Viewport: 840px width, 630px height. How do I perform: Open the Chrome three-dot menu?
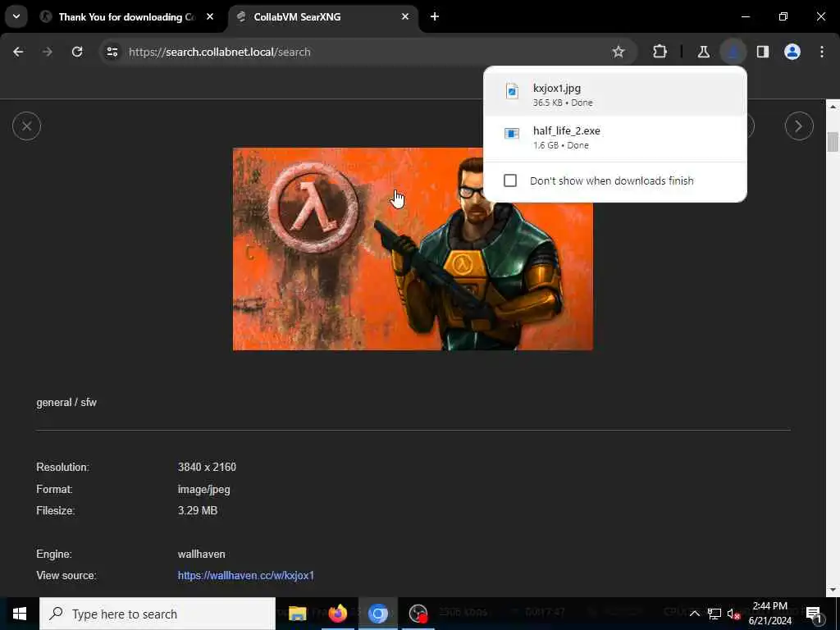(x=822, y=52)
